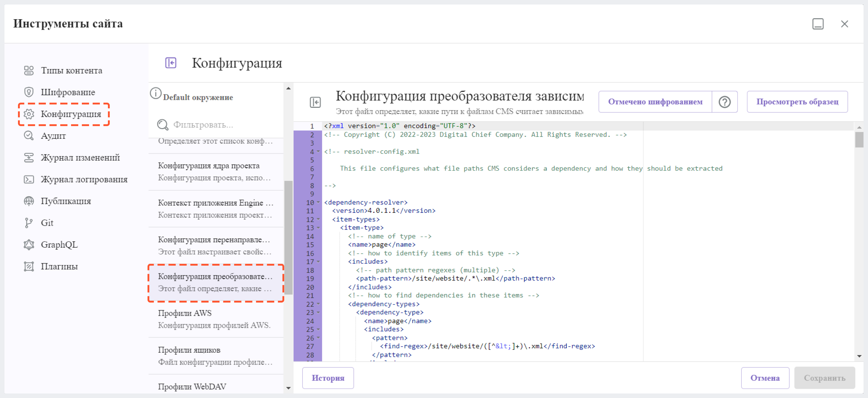Select Контекст приложения Engine item

point(216,209)
